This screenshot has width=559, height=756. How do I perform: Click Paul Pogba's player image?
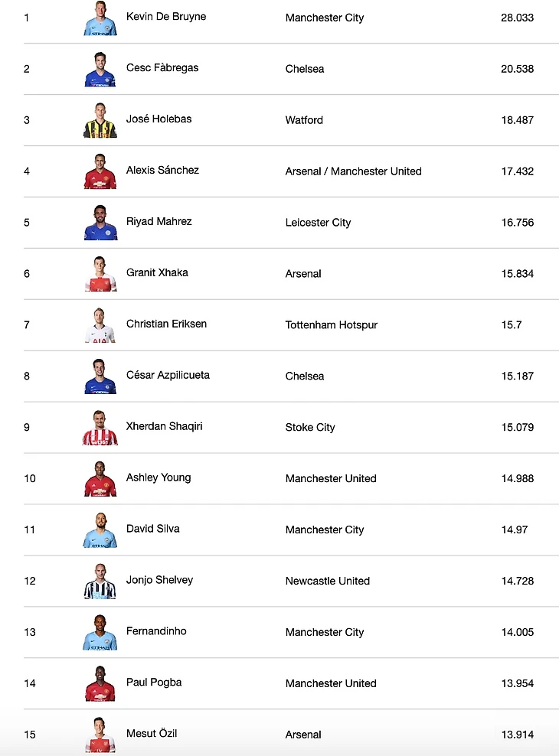pyautogui.click(x=100, y=683)
